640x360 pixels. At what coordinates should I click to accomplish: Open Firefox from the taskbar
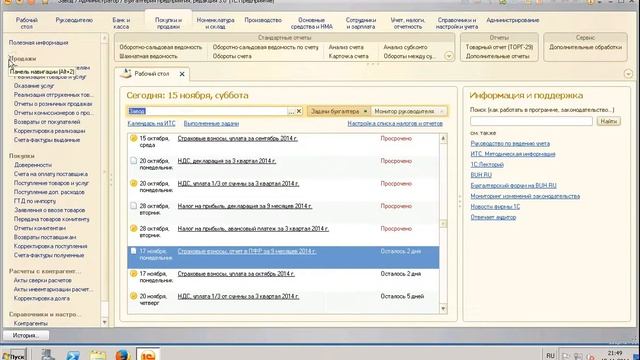(122, 354)
